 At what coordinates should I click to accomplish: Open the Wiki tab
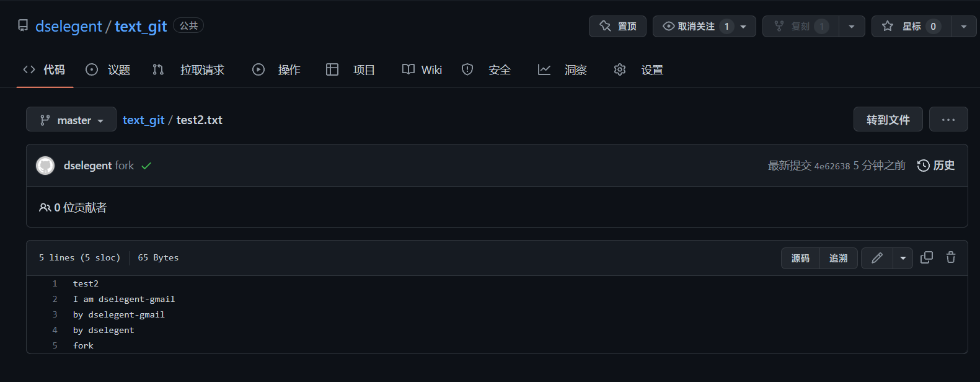coord(422,69)
